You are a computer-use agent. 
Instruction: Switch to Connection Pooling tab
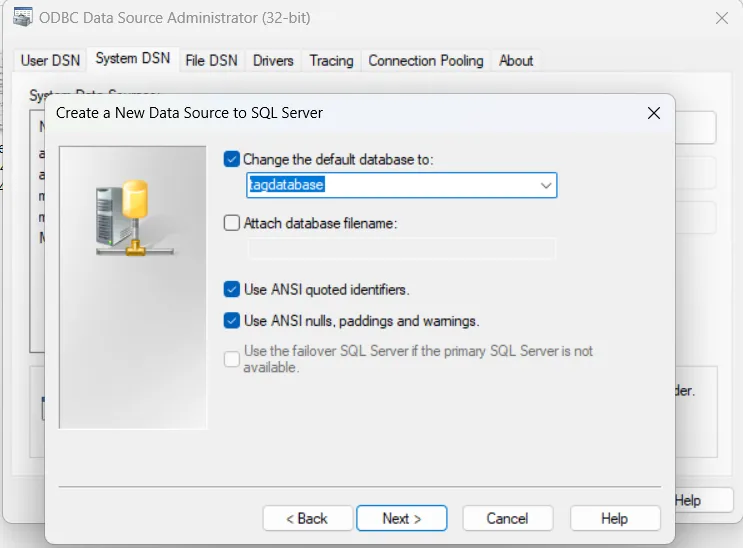425,60
